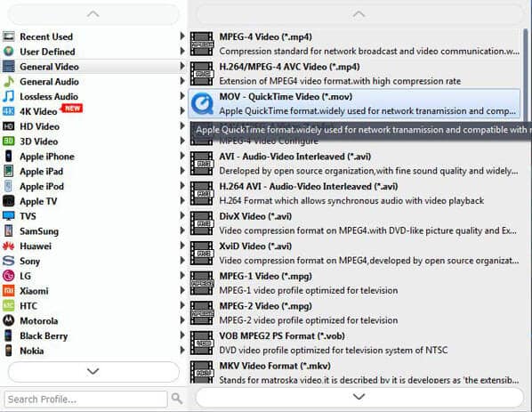Click the Apple TV icon
Image resolution: width=532 pixels, height=412 pixels.
(9, 201)
